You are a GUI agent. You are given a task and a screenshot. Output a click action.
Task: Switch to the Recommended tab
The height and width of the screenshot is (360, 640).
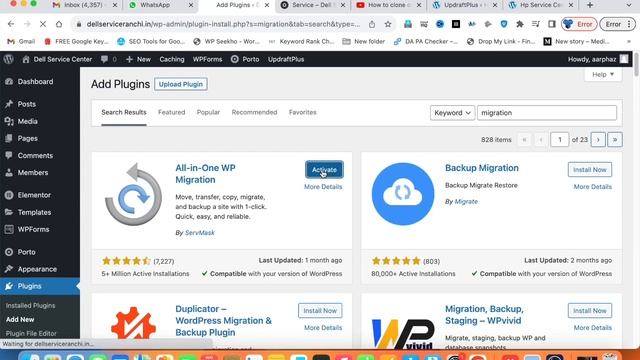click(254, 112)
